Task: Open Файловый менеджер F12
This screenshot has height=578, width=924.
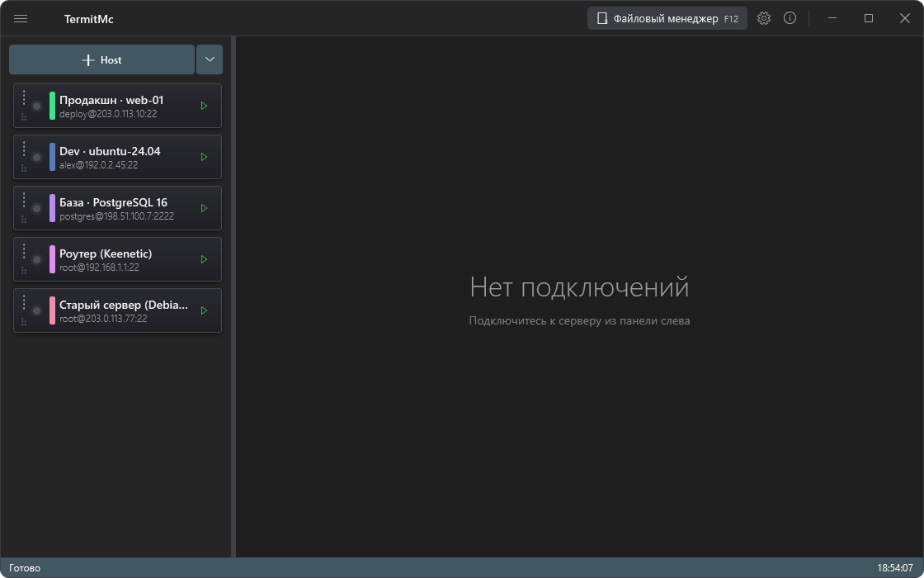Action: click(667, 18)
